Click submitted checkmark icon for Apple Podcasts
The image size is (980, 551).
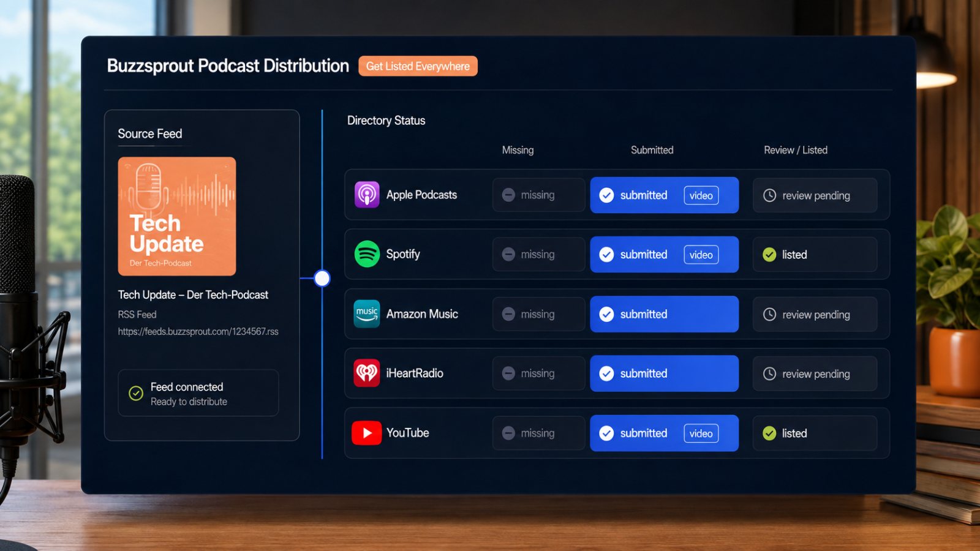click(606, 195)
